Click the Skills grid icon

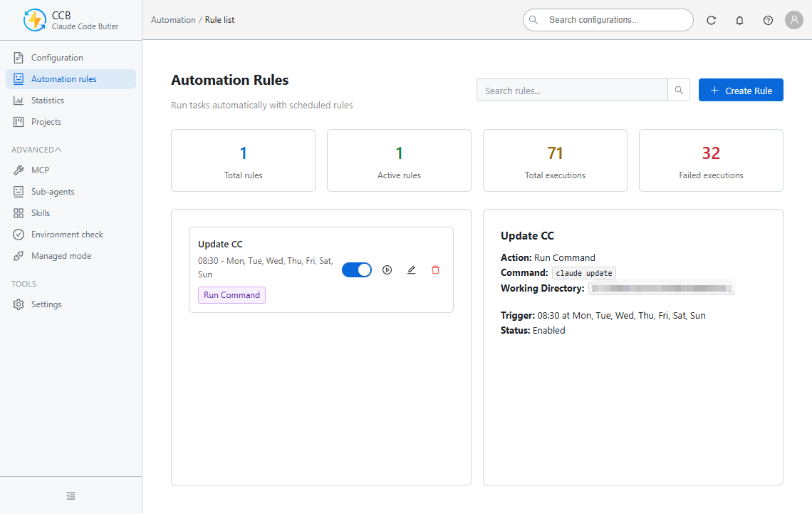point(19,213)
